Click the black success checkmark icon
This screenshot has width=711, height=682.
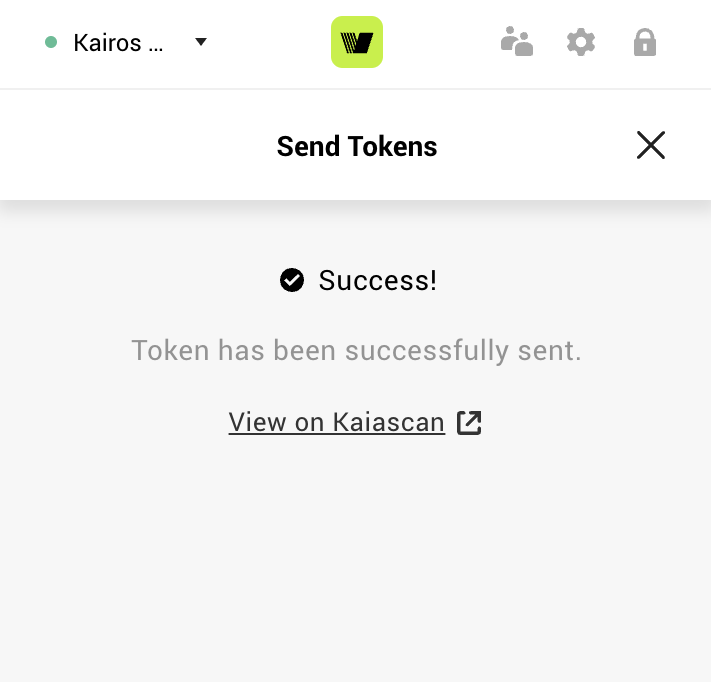(292, 280)
